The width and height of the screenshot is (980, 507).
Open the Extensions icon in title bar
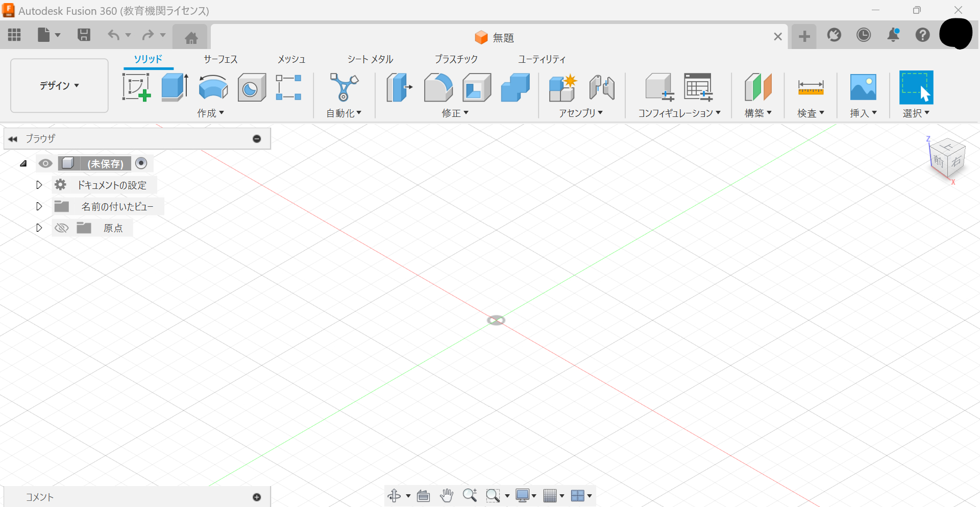834,35
